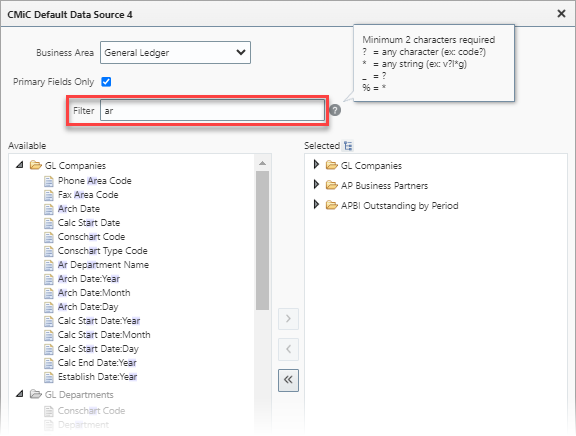This screenshot has height=436, width=576.
Task: Click the Establish Date:Year field icon
Action: point(48,377)
